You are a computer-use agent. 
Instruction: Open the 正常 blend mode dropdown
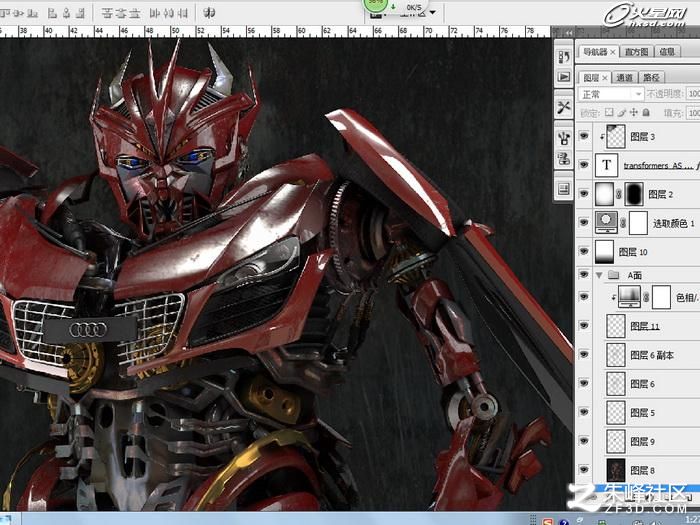(611, 94)
